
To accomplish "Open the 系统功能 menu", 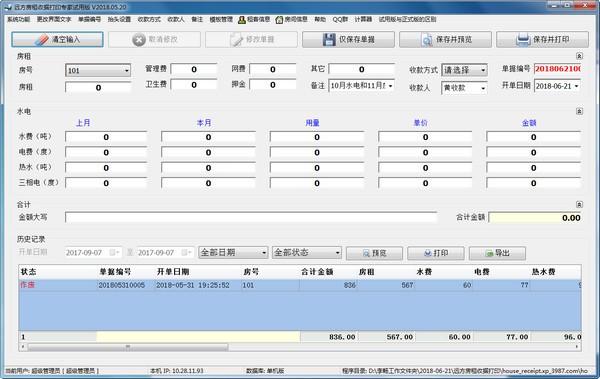I will tap(18, 20).
